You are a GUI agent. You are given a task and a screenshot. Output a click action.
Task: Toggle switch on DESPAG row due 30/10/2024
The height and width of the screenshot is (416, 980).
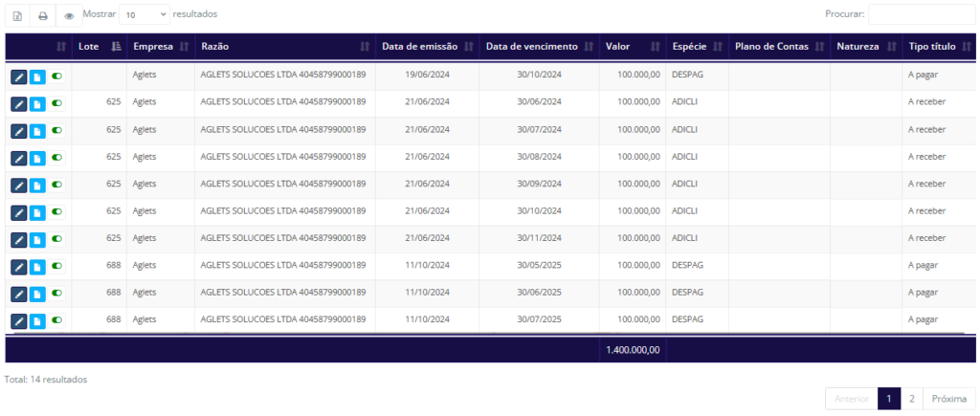tap(56, 76)
